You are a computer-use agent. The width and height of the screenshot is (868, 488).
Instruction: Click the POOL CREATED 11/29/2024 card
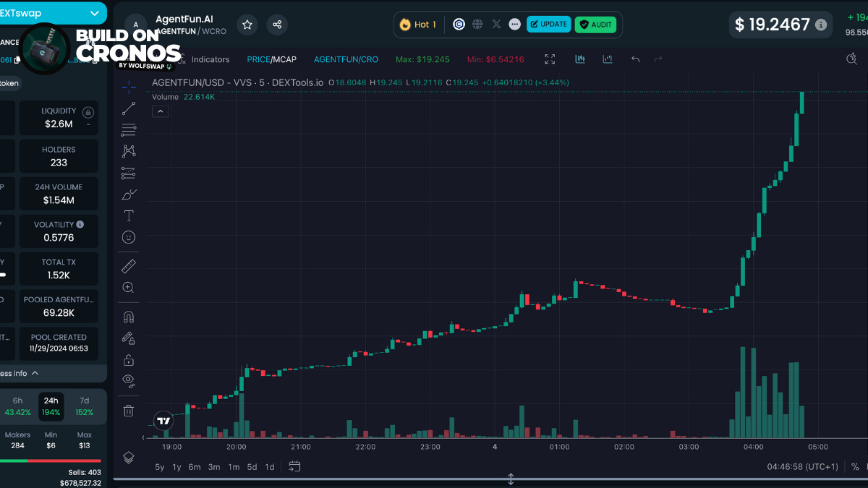pos(59,343)
